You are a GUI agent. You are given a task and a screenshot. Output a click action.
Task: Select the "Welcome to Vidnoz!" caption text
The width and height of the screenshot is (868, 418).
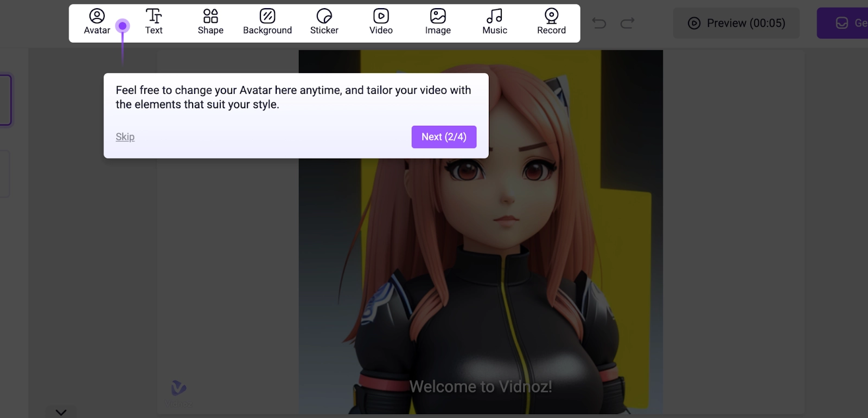[x=481, y=387]
